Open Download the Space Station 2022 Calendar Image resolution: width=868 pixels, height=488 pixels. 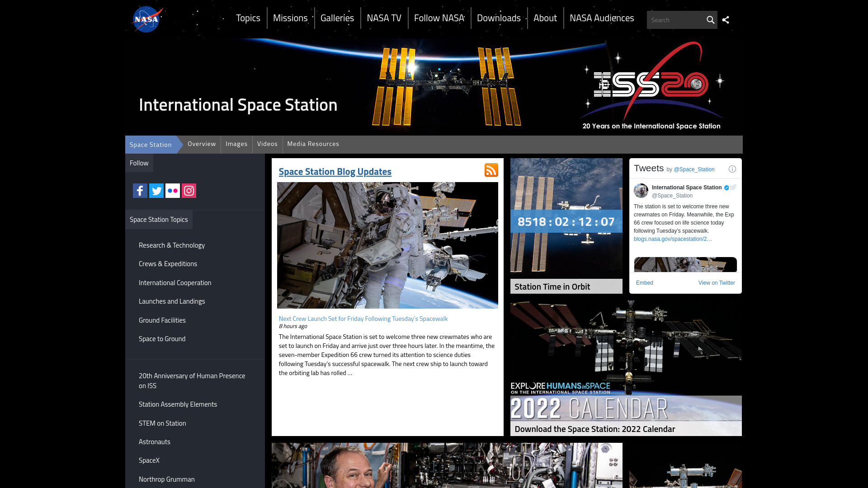point(595,429)
